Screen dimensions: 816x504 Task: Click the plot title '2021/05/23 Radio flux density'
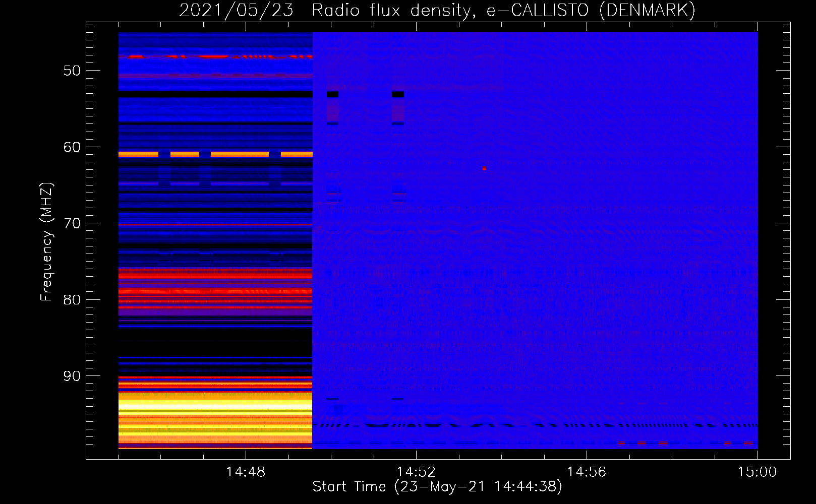327,10
